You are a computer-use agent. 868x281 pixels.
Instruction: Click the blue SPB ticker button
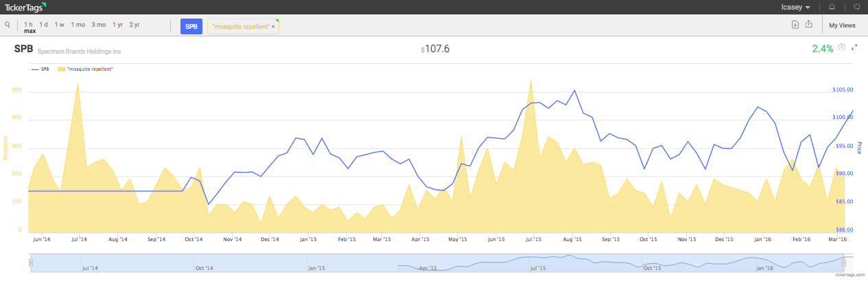191,26
